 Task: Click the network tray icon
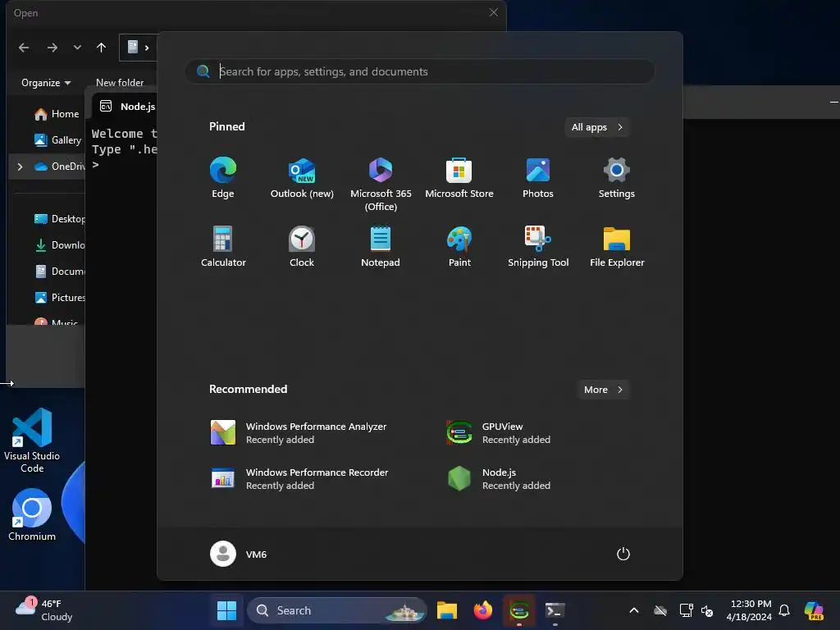[x=687, y=610]
